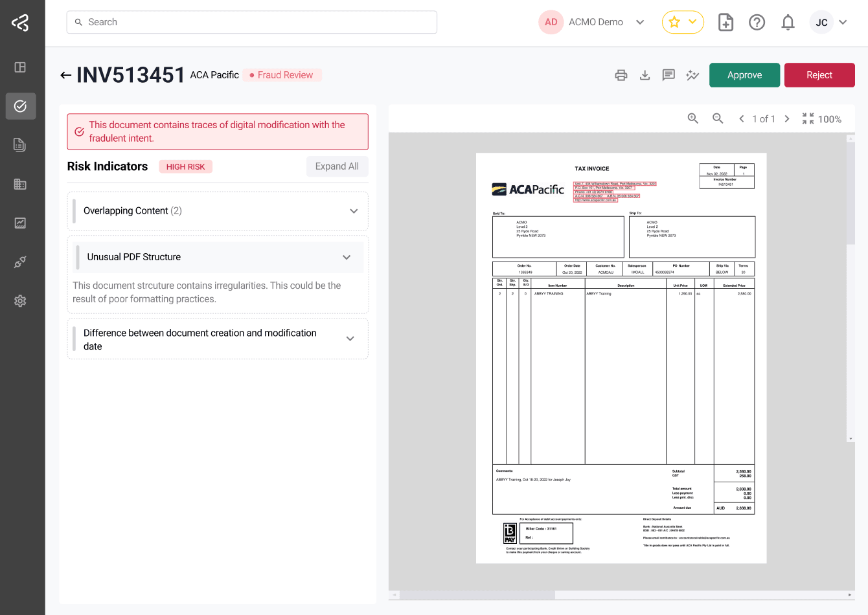This screenshot has height=615, width=868.
Task: Click the Search input field
Action: pyautogui.click(x=251, y=22)
